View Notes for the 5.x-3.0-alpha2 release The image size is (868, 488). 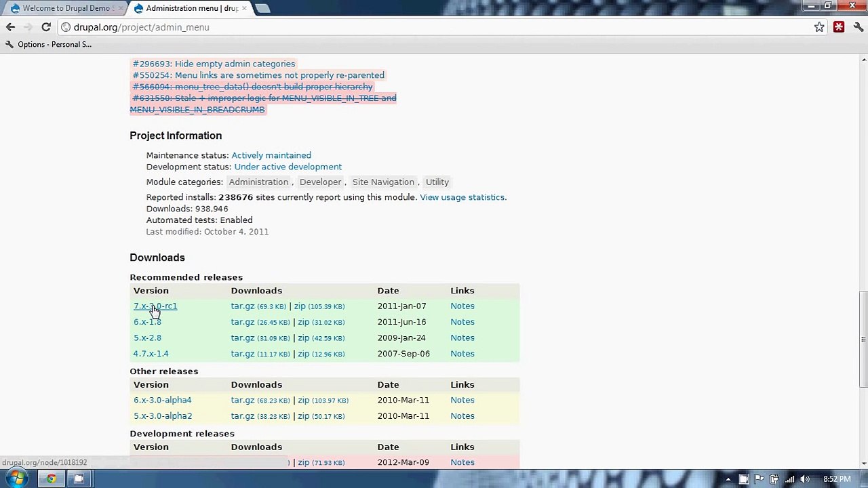click(462, 416)
